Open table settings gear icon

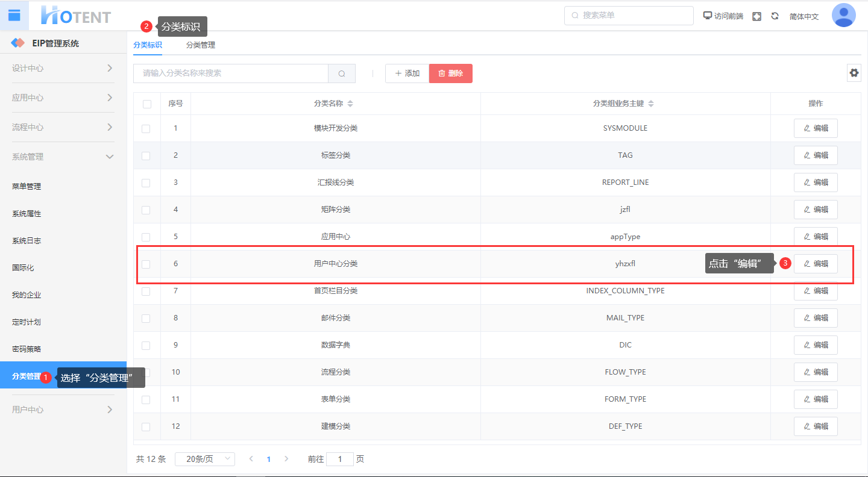click(854, 73)
